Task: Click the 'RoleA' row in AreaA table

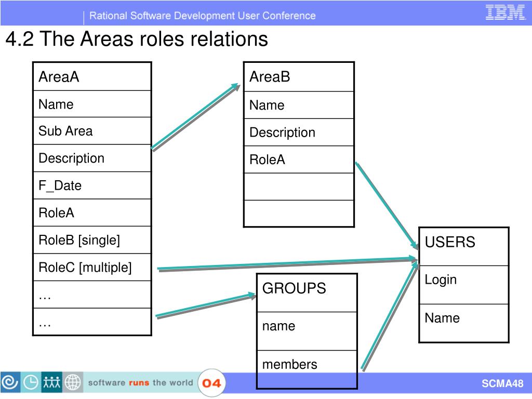Action: click(x=92, y=212)
